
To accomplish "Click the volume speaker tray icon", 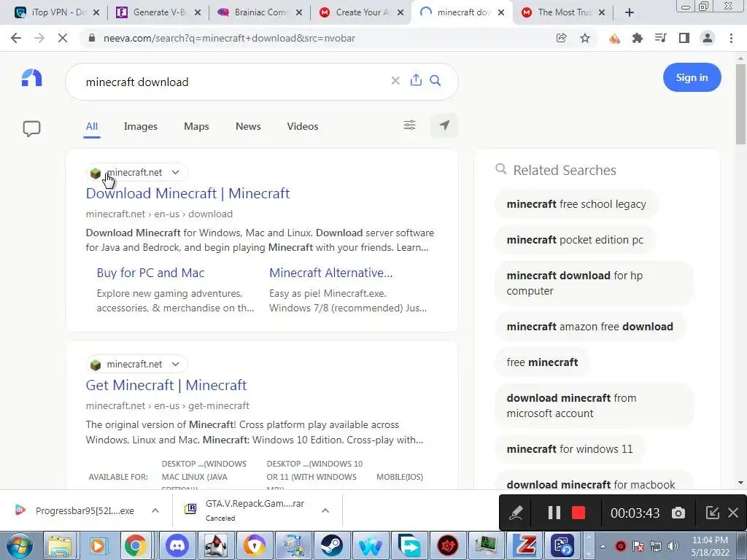I will (673, 546).
